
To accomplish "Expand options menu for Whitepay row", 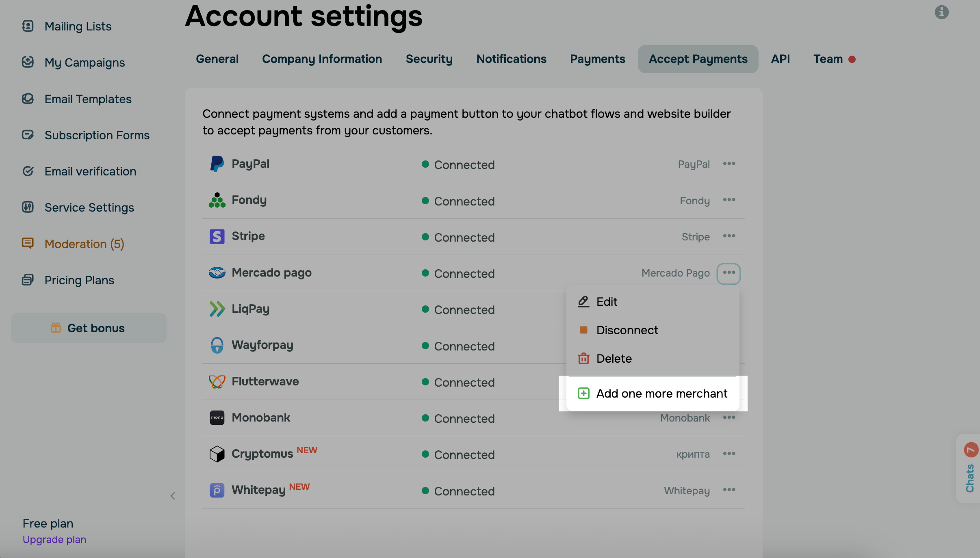I will tap(729, 490).
